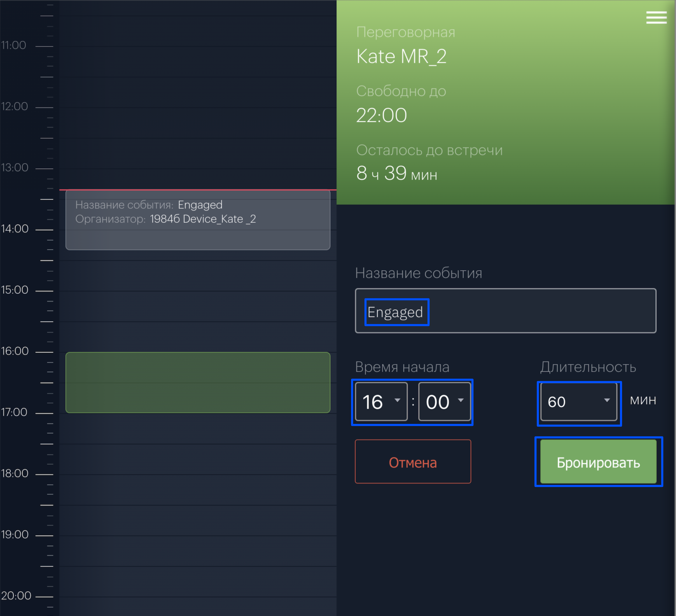Click the Бронировать button
The image size is (676, 616).
(x=598, y=461)
